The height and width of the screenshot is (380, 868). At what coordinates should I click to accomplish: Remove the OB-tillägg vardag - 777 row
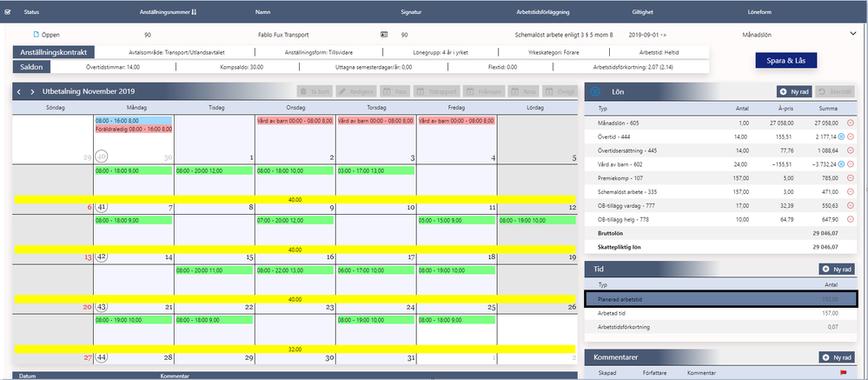pyautogui.click(x=851, y=205)
